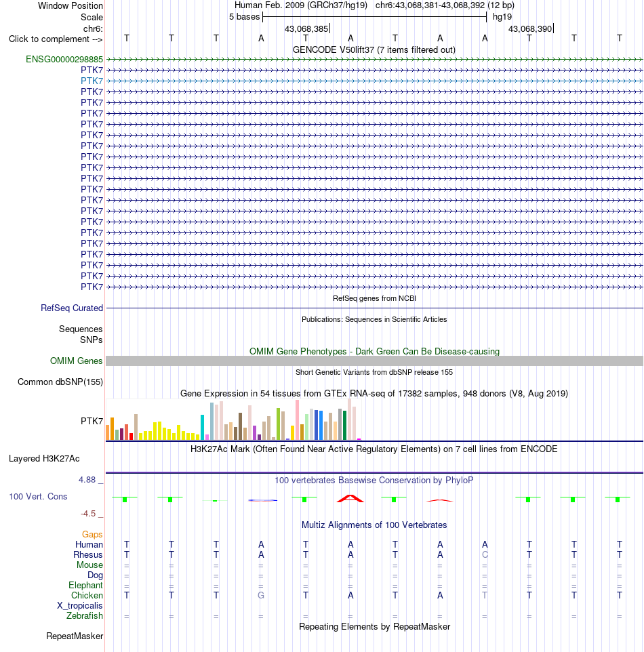Click the "X_tropicalis" alignment row label
This screenshot has width=644, height=652.
(x=79, y=606)
